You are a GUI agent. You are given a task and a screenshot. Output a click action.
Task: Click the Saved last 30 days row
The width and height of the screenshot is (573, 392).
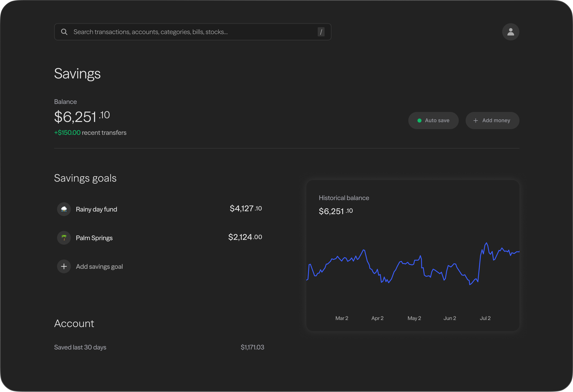[80, 347]
